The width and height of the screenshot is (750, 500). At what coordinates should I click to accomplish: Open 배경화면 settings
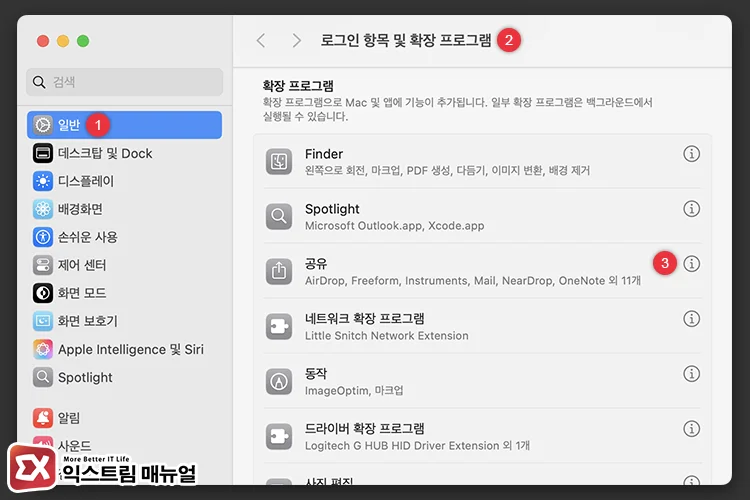[x=124, y=209]
